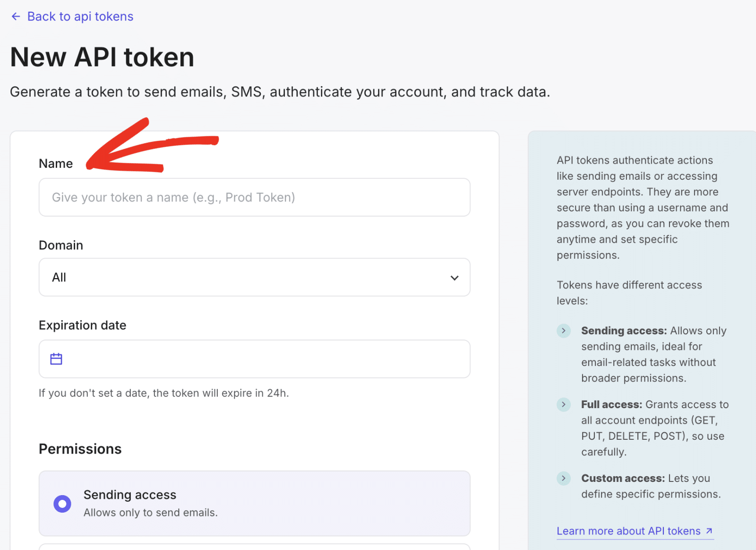Click chevron icon beside Custom access info
The height and width of the screenshot is (550, 756).
[564, 478]
